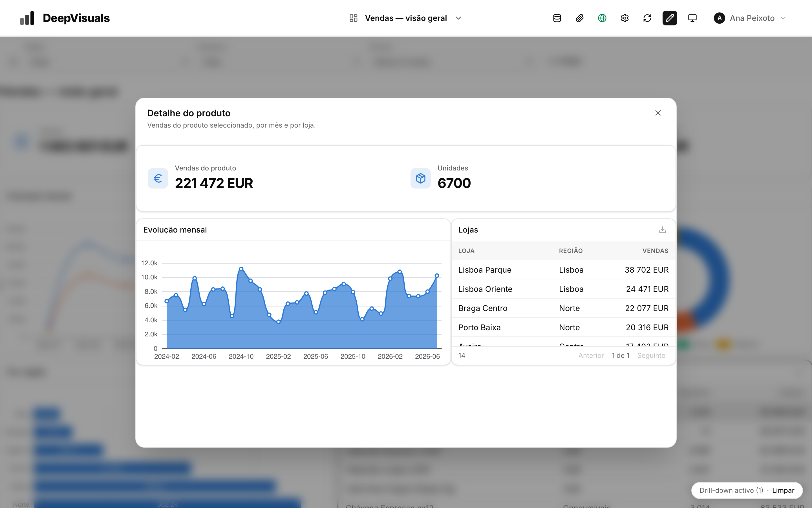Image resolution: width=812 pixels, height=508 pixels.
Task: Click the 6700 units value
Action: 454,183
